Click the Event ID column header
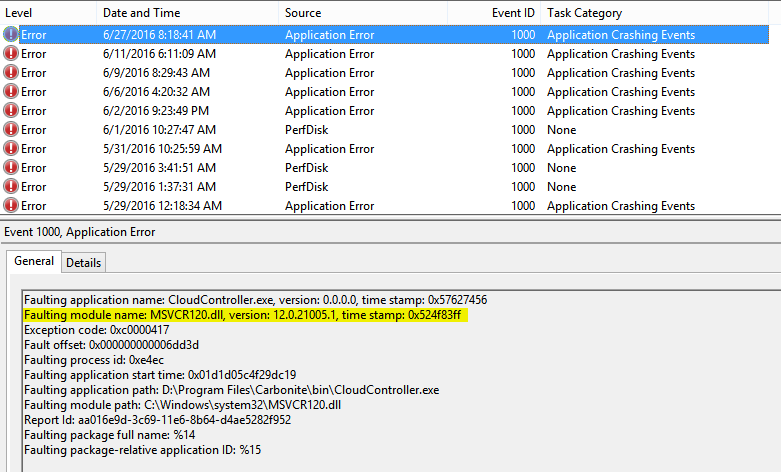 pos(513,13)
